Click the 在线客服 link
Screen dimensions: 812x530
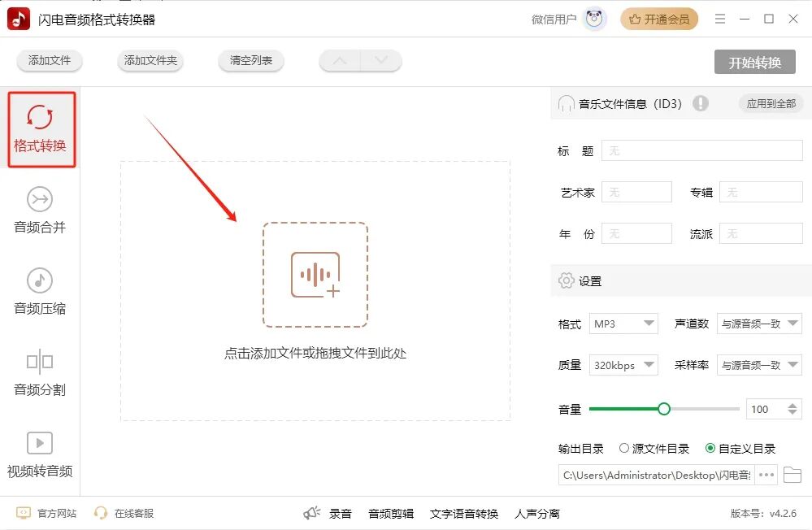click(134, 513)
